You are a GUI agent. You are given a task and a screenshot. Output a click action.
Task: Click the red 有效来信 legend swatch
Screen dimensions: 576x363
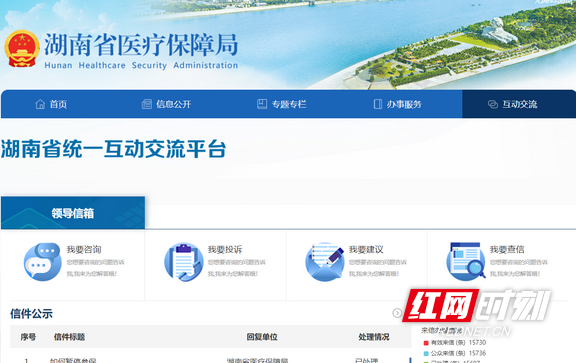(x=426, y=343)
